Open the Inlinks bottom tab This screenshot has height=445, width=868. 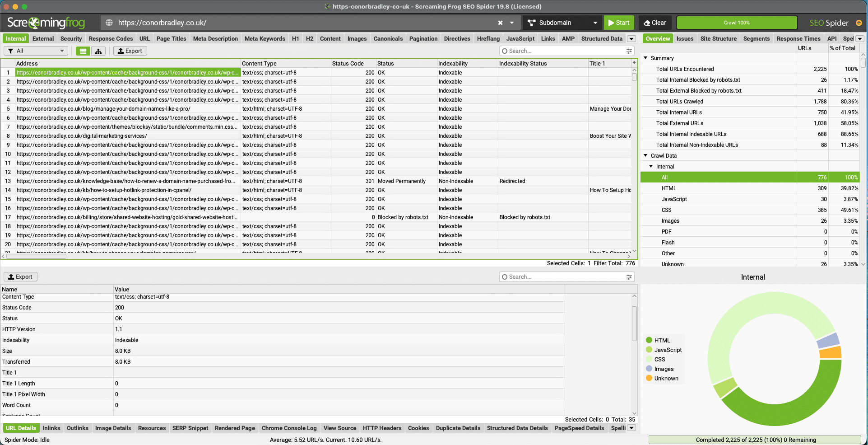[x=51, y=428]
